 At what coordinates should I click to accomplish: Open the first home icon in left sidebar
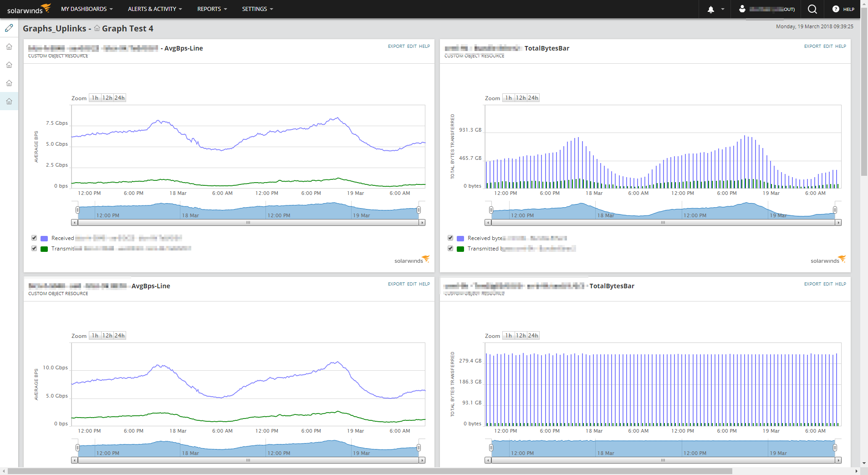(x=9, y=46)
